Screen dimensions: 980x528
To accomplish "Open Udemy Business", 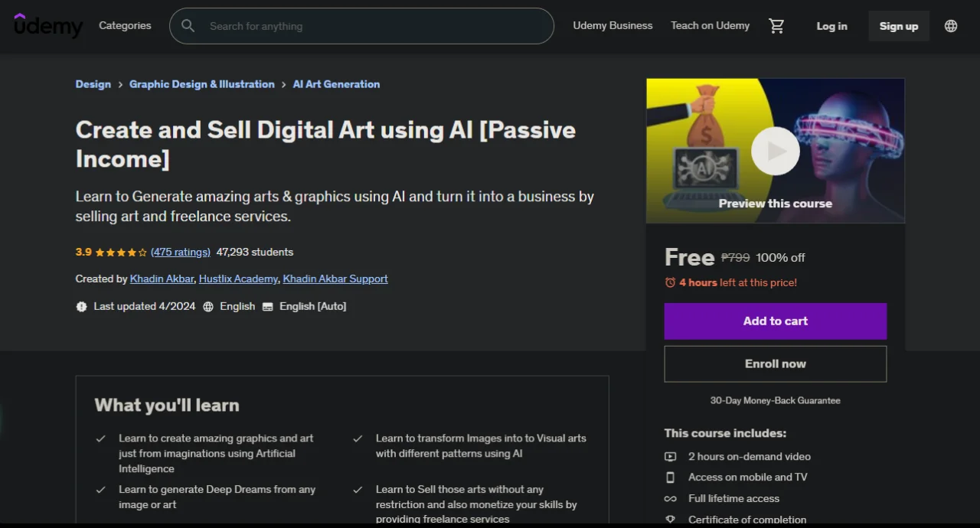I will point(612,25).
